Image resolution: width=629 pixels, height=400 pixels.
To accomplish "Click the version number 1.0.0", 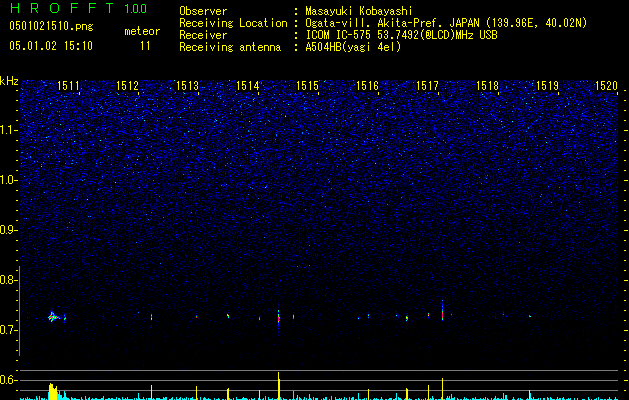I will [136, 9].
